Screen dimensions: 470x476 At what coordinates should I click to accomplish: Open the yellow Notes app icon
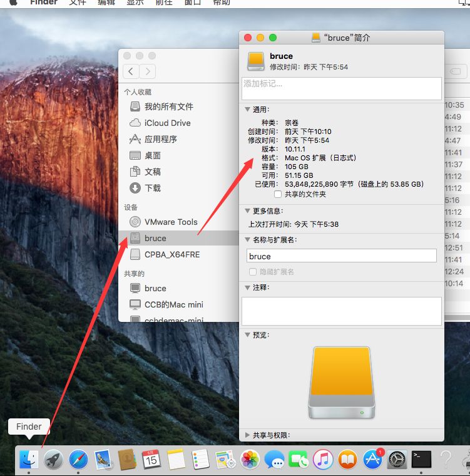pos(176,459)
